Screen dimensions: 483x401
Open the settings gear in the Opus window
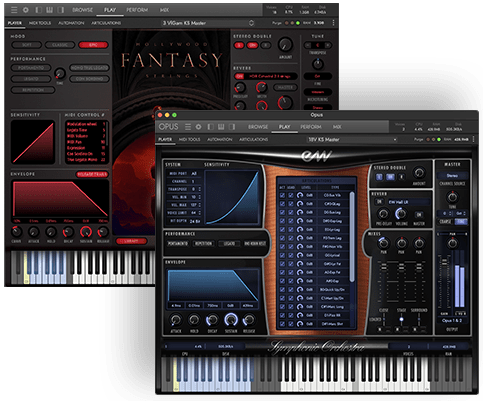point(198,127)
